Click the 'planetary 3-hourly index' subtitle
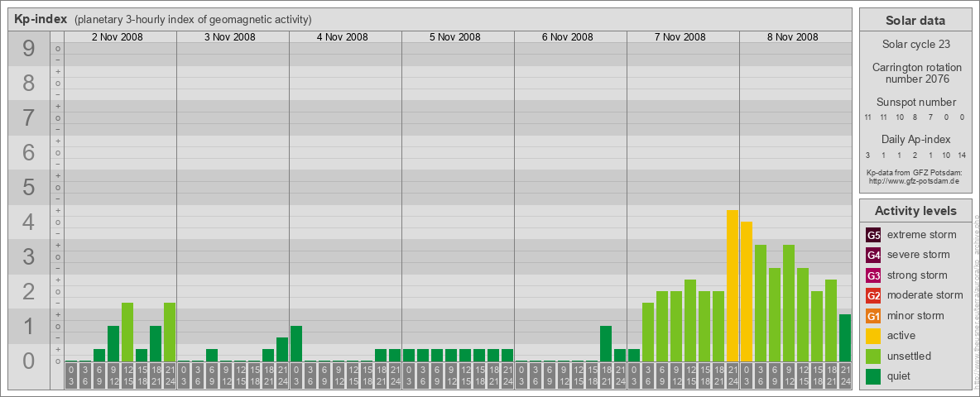The height and width of the screenshot is (397, 980). pos(193,20)
